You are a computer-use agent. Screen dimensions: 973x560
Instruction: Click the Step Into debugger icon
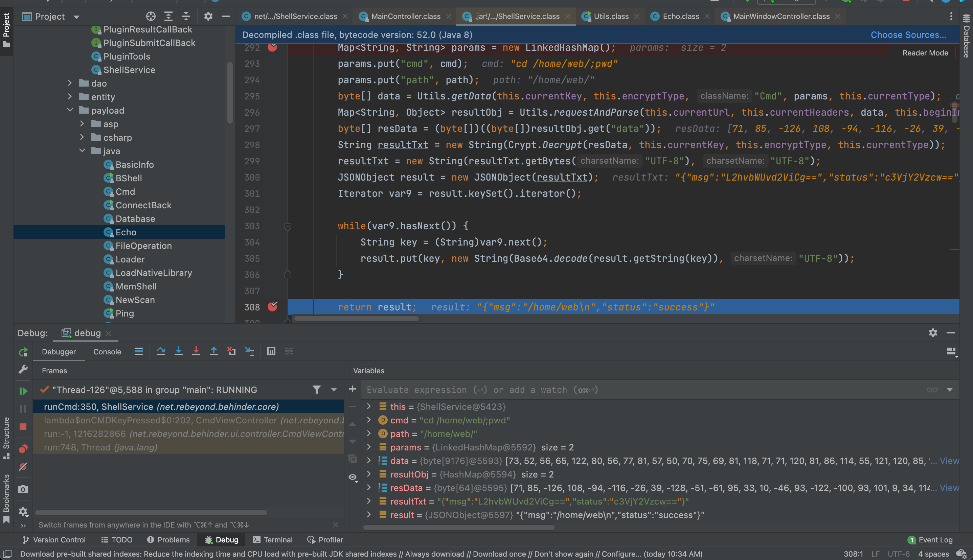(x=179, y=351)
